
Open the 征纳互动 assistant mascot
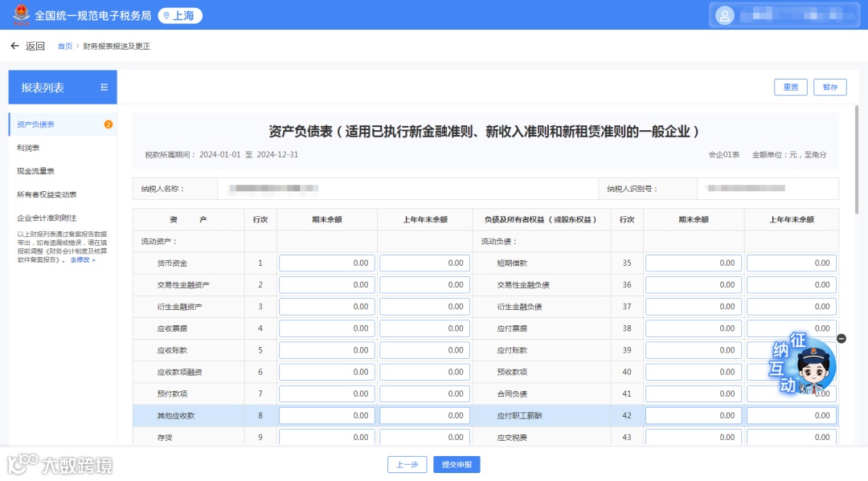pyautogui.click(x=803, y=364)
